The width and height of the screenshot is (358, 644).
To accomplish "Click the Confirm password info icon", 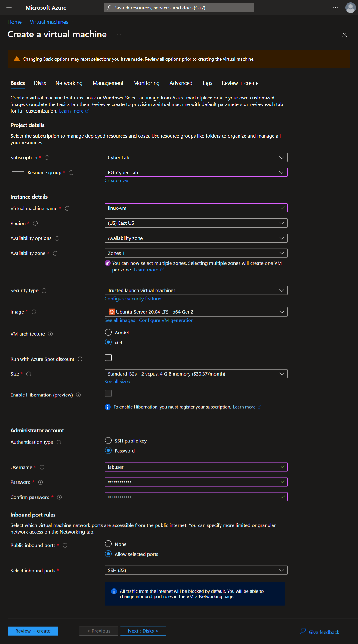I will pyautogui.click(x=60, y=497).
